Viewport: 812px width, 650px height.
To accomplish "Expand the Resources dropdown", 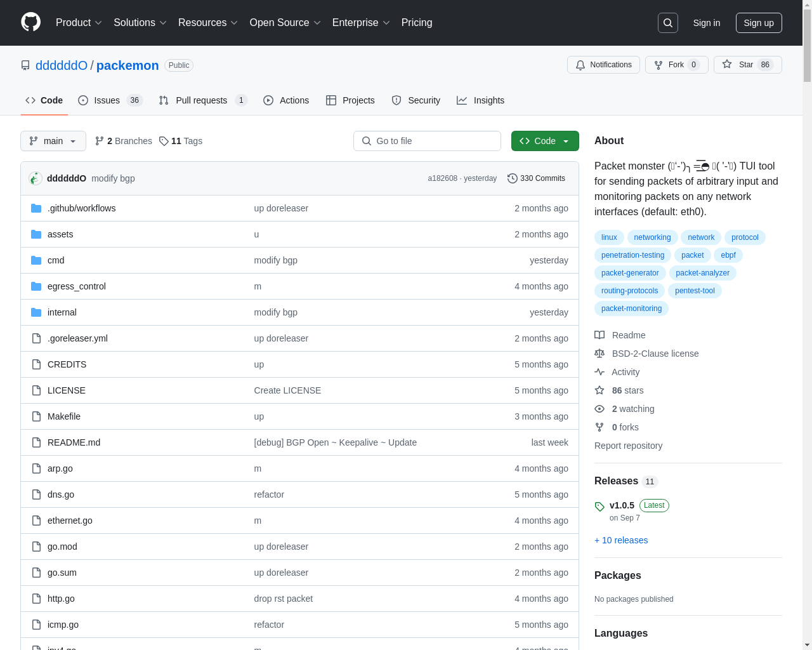I will pyautogui.click(x=208, y=23).
